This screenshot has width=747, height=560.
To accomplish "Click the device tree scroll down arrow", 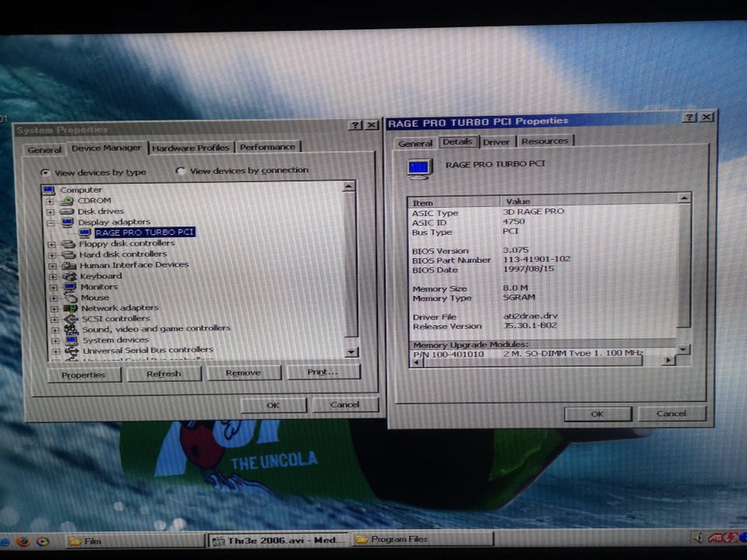I will pos(351,352).
